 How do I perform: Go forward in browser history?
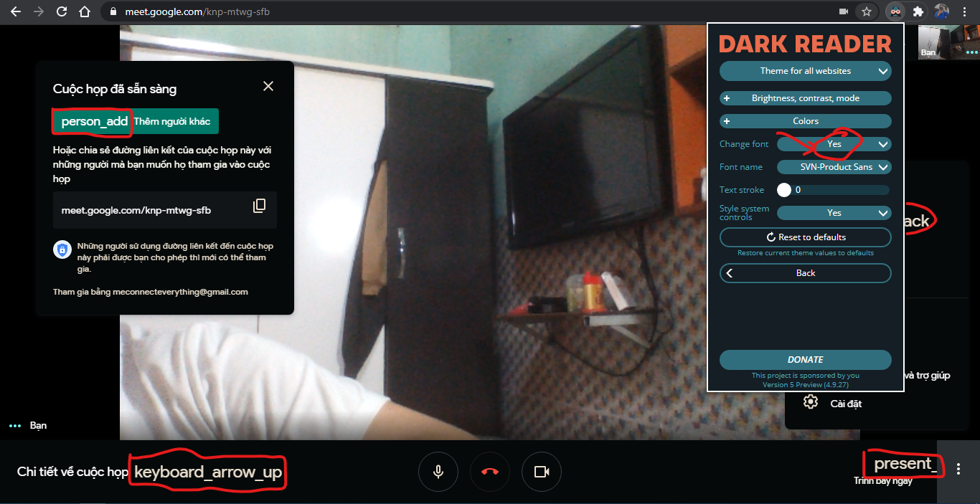pyautogui.click(x=39, y=11)
